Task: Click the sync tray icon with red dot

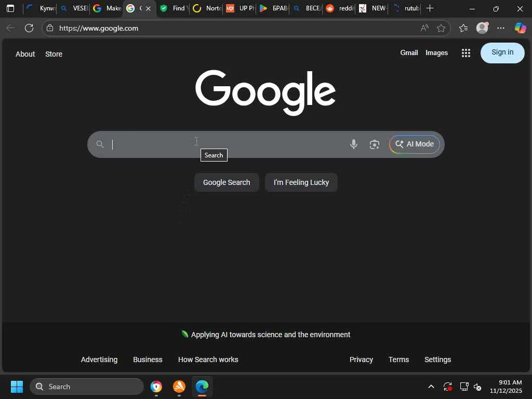Action: click(x=447, y=387)
